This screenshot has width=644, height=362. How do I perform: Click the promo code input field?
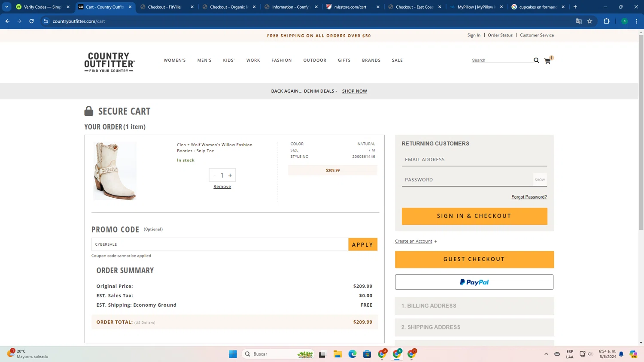click(220, 244)
